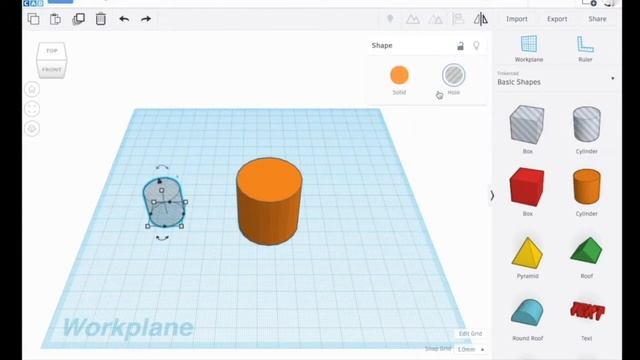Pick the green Roof shape
The height and width of the screenshot is (360, 640).
586,249
